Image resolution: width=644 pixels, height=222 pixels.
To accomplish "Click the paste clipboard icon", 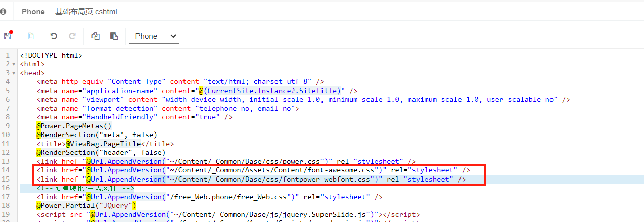I will 114,36.
